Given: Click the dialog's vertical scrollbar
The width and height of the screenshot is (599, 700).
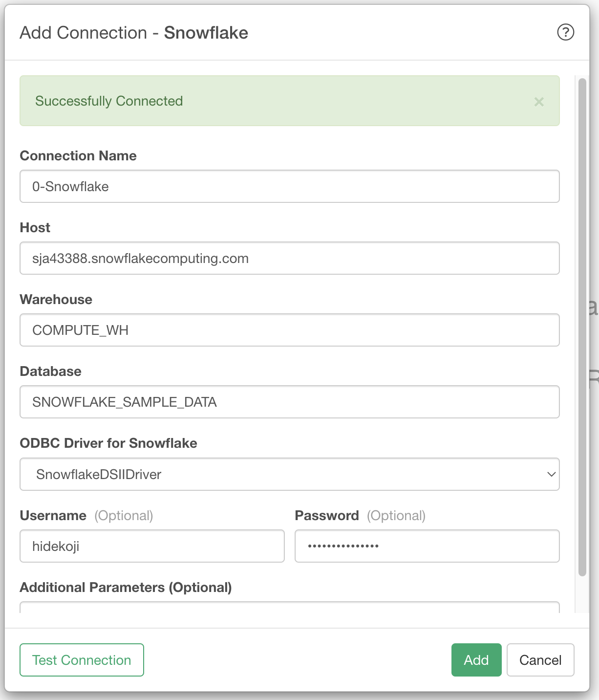Looking at the screenshot, I should 582,327.
